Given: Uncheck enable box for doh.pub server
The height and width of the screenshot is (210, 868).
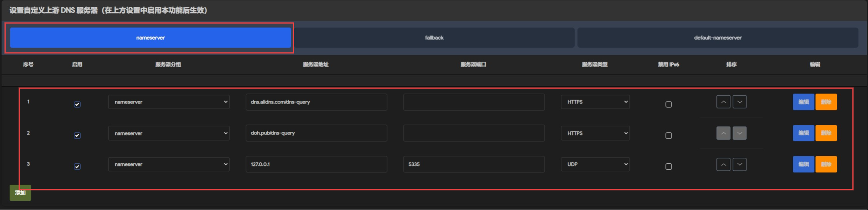Looking at the screenshot, I should [77, 135].
